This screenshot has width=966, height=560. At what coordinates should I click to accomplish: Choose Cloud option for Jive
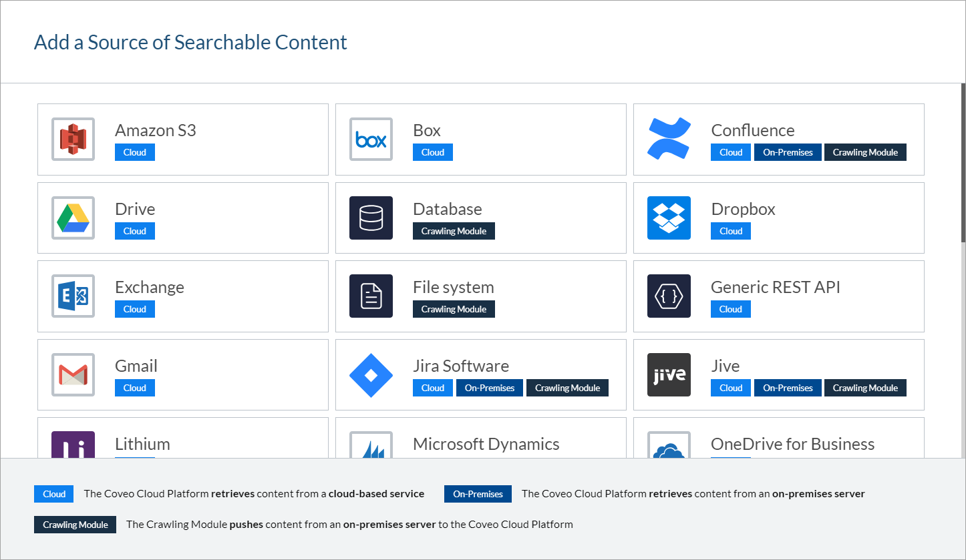(x=731, y=388)
